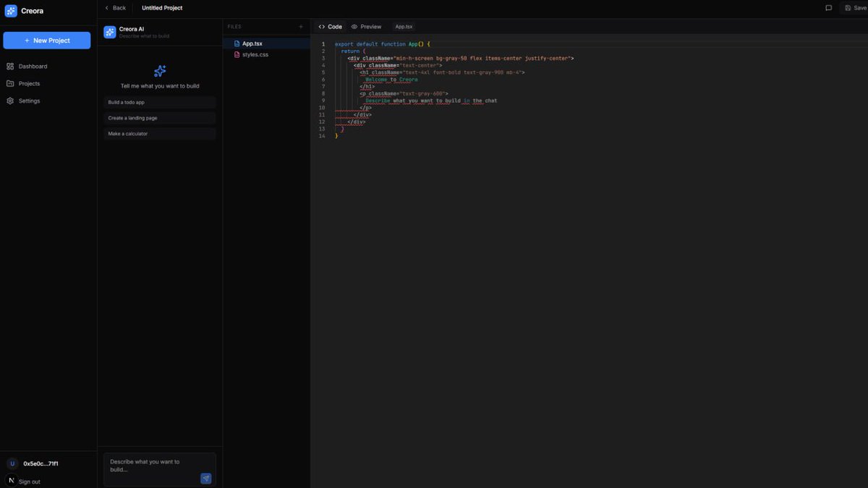Select styles.css in the files panel
The height and width of the screenshot is (488, 868).
coord(255,54)
